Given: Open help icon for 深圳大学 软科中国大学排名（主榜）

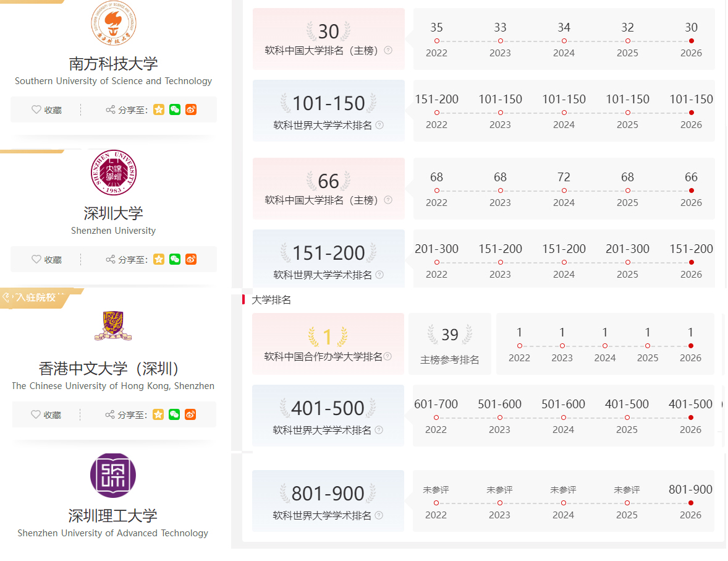Looking at the screenshot, I should [388, 200].
